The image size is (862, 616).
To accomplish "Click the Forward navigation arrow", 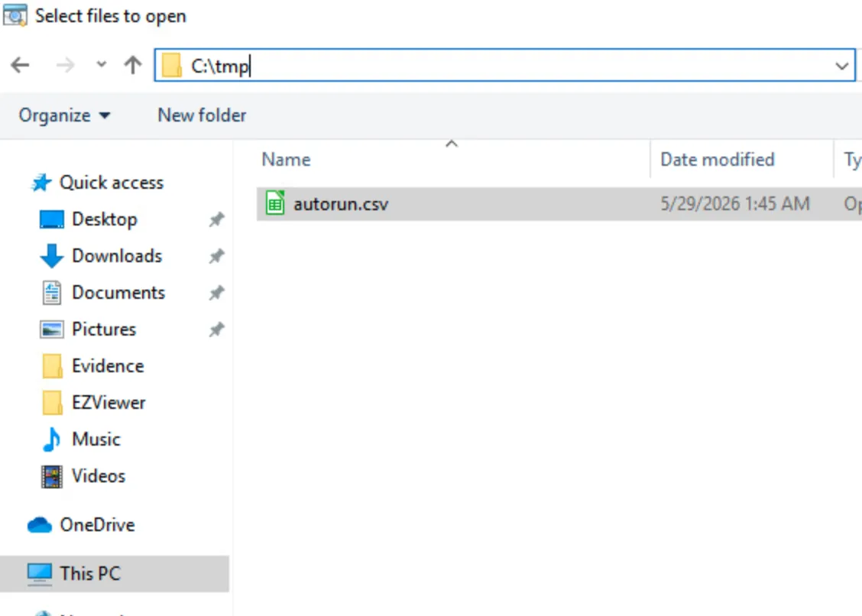I will point(65,66).
